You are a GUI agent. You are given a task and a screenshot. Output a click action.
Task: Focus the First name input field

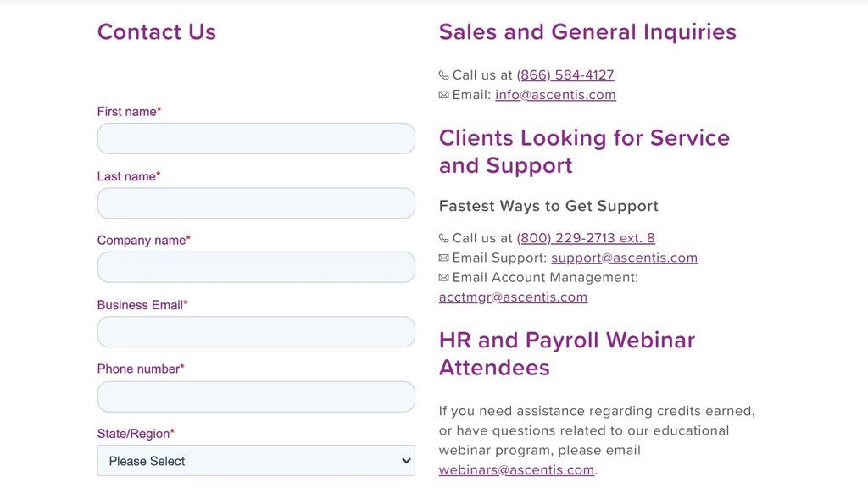(x=256, y=138)
